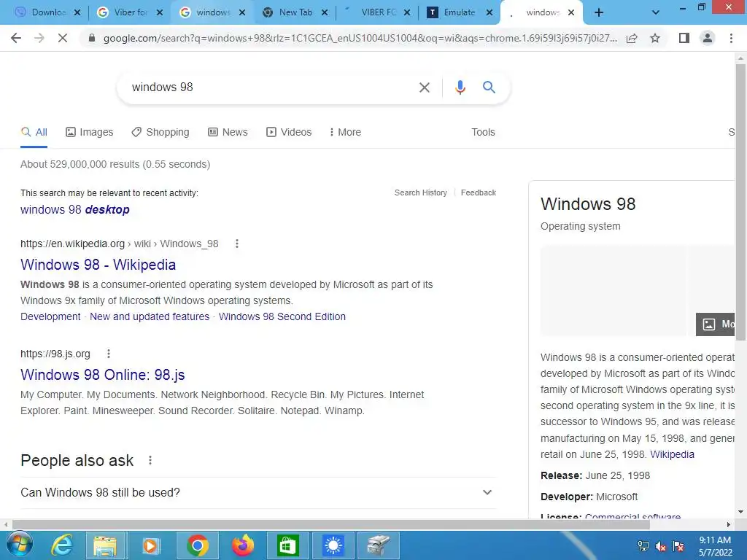Open Windows 98 Online: 98.js result

coord(102,375)
